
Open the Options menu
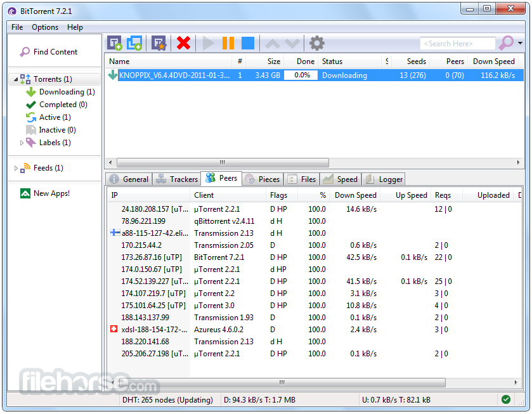click(x=45, y=27)
